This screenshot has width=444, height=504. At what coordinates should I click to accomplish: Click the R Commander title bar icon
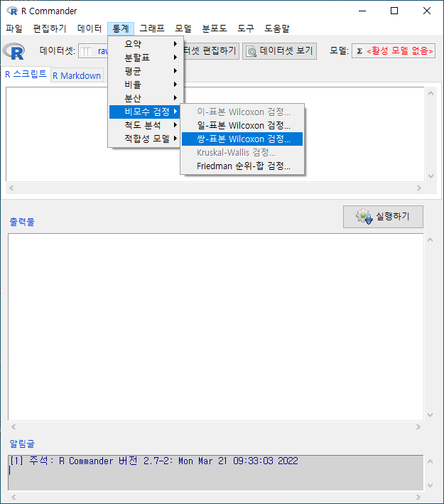tap(12, 11)
